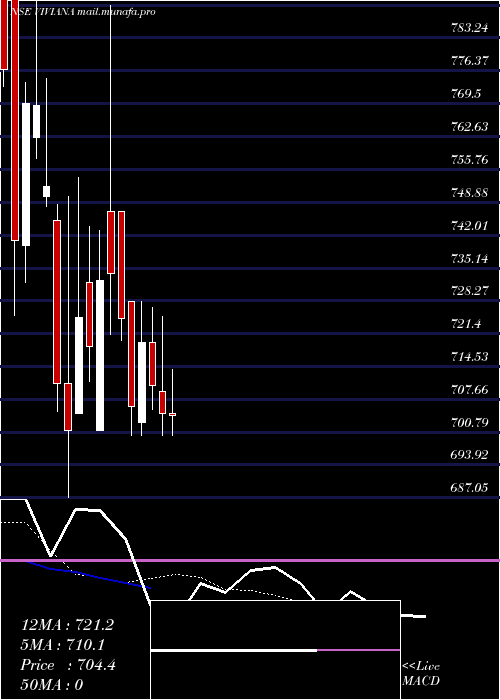
Task: Click the pink MACD zero line
Action: tap(250, 560)
